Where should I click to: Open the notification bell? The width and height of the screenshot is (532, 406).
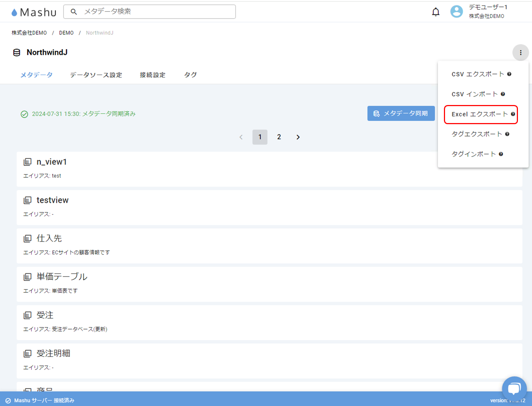[436, 12]
